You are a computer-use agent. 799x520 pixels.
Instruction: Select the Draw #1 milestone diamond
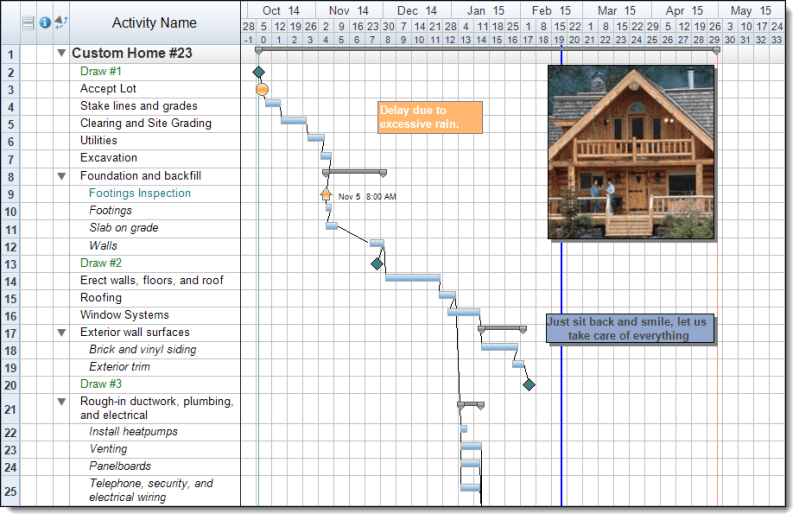click(259, 72)
